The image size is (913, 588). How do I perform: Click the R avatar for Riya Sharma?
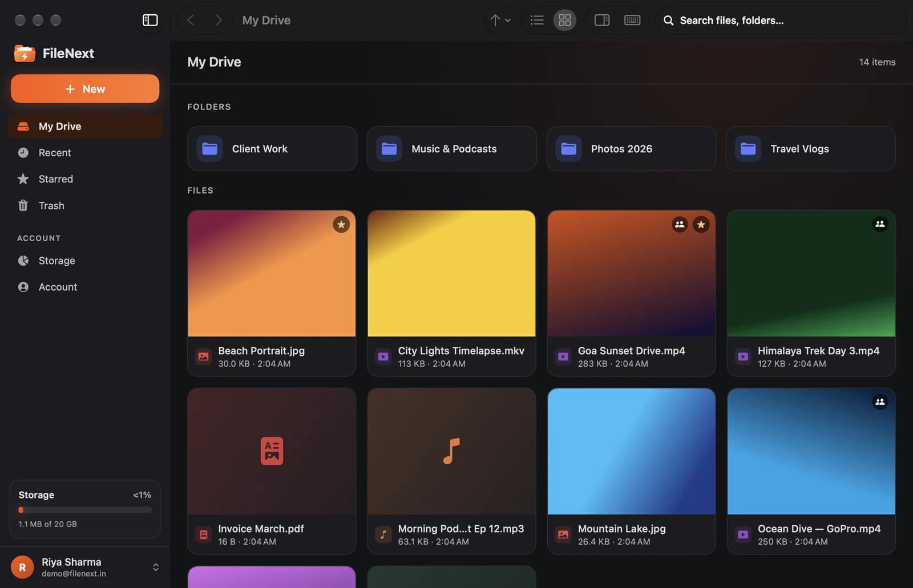coord(22,567)
